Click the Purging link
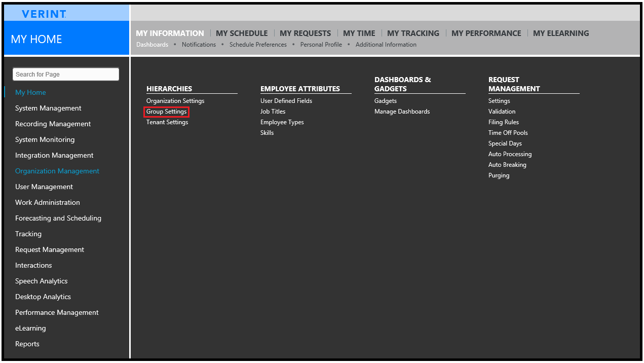The width and height of the screenshot is (644, 363). coord(499,175)
